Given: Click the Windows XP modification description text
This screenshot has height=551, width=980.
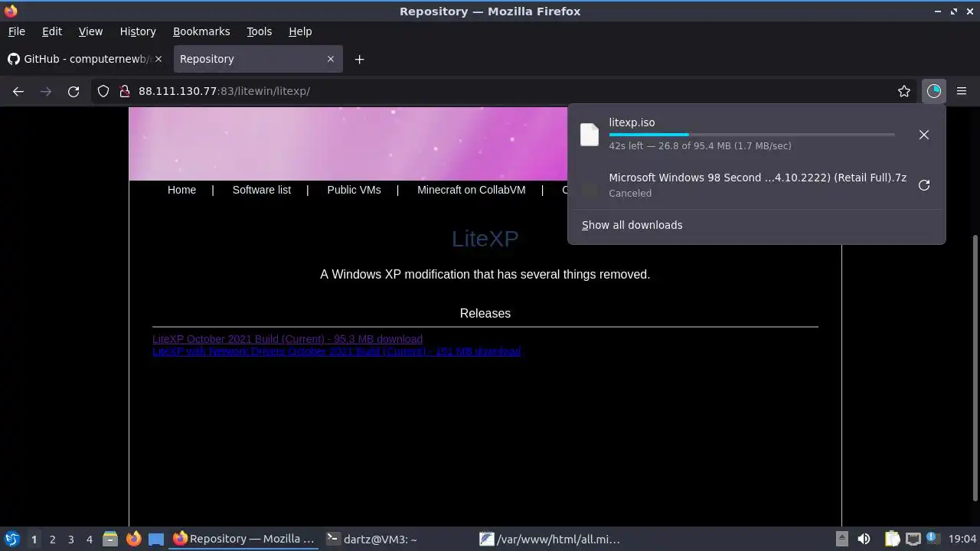Looking at the screenshot, I should click(x=485, y=274).
